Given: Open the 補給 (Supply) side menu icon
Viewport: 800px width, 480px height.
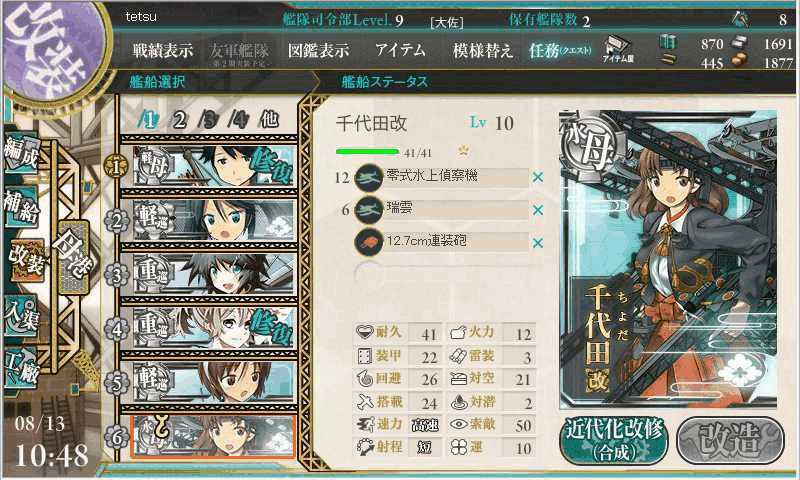Looking at the screenshot, I should [21, 208].
